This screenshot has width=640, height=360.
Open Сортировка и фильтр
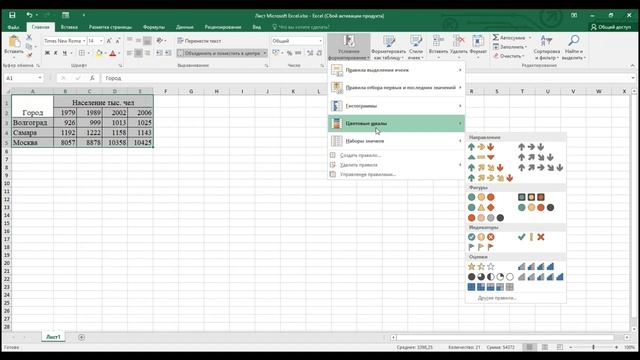pyautogui.click(x=547, y=47)
